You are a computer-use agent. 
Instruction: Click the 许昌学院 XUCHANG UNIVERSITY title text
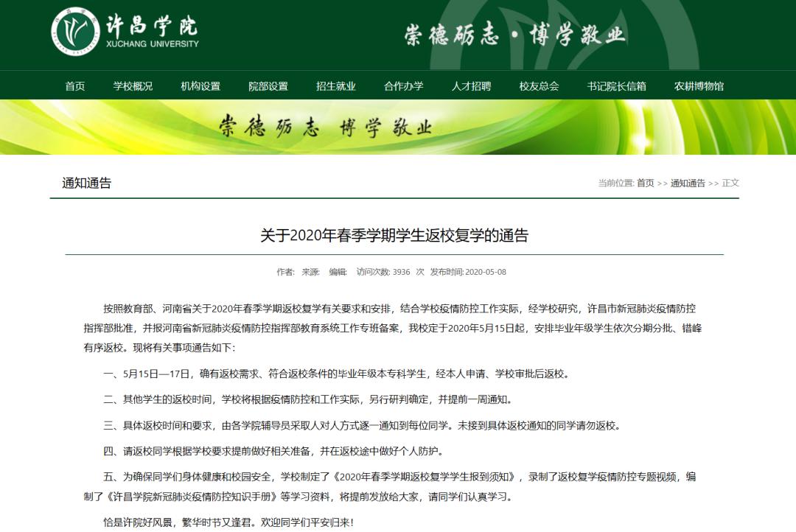click(x=153, y=32)
